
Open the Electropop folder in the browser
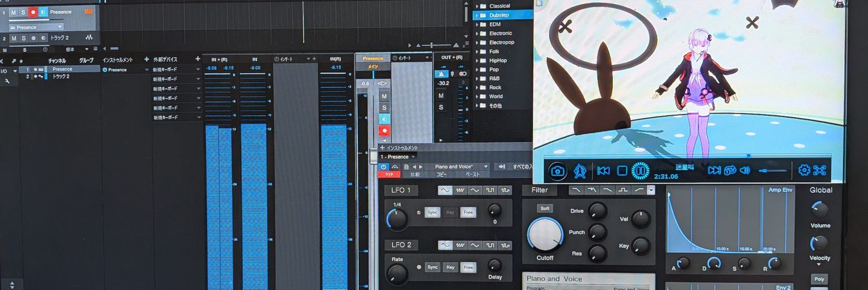click(x=501, y=42)
